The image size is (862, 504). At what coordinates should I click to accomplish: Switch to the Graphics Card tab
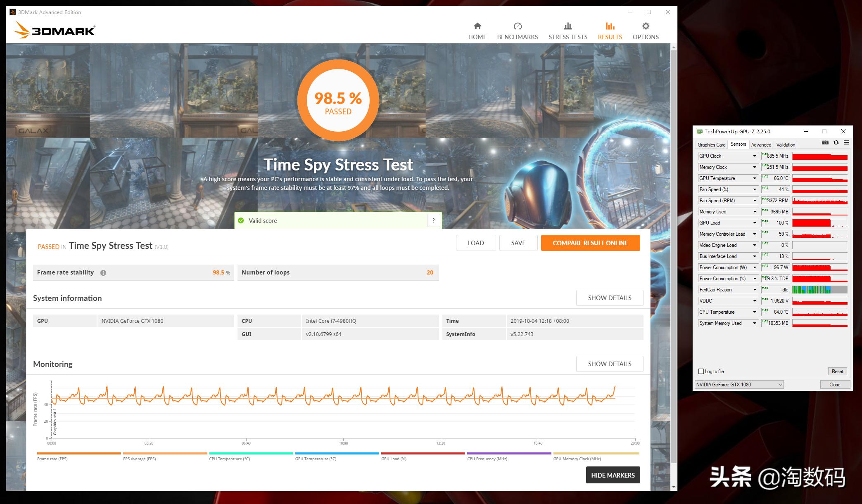[711, 144]
